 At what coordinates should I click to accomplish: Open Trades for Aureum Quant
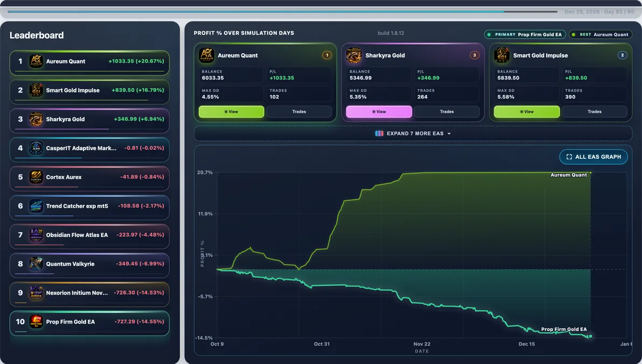pyautogui.click(x=299, y=112)
